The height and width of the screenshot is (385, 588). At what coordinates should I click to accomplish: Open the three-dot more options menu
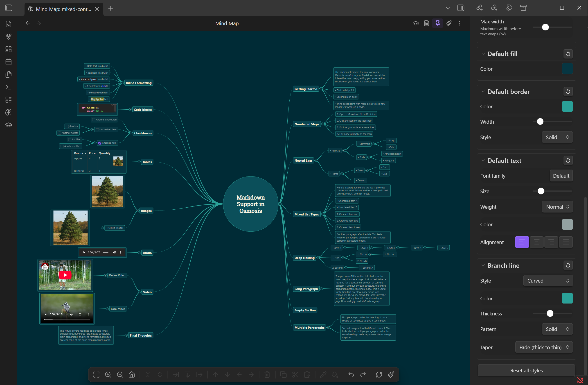[460, 23]
